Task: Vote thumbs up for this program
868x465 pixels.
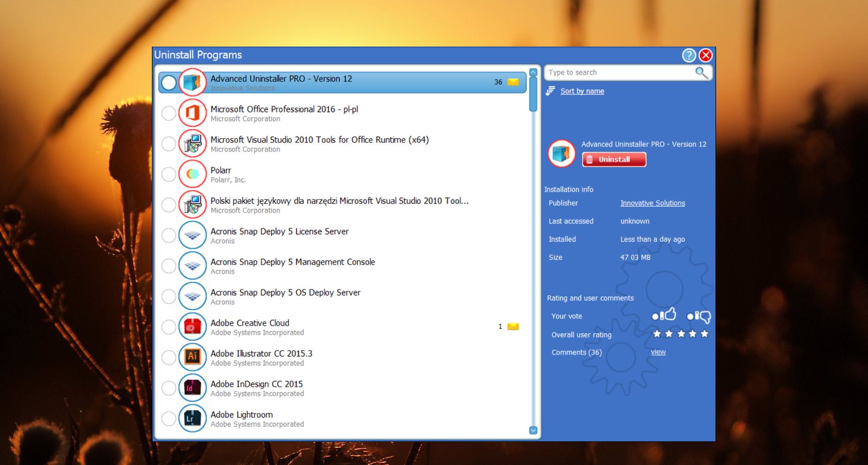Action: (x=664, y=315)
